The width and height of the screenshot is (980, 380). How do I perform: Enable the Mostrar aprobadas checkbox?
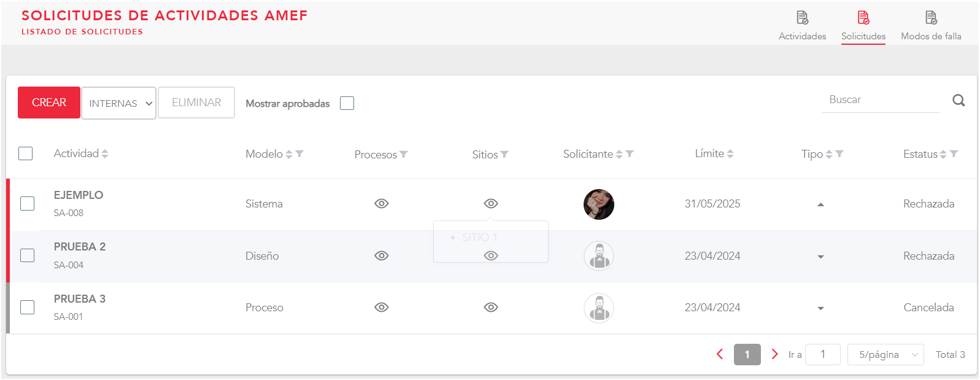pyautogui.click(x=347, y=103)
